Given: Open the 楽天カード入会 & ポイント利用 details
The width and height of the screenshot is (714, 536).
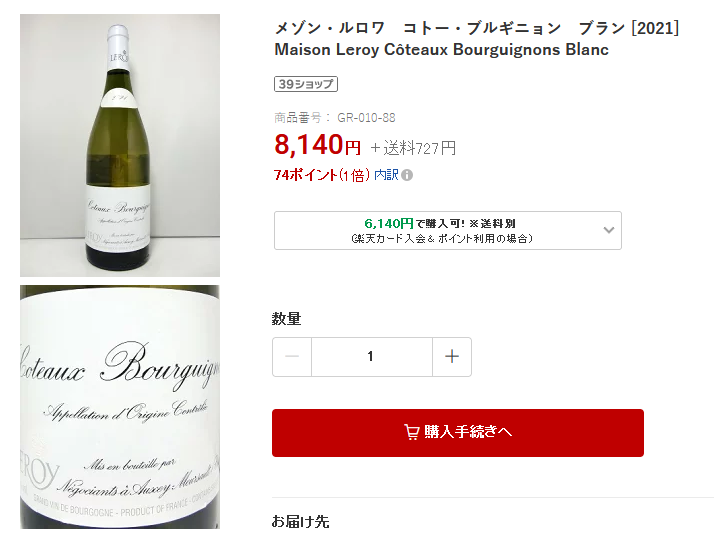Looking at the screenshot, I should click(440, 239).
